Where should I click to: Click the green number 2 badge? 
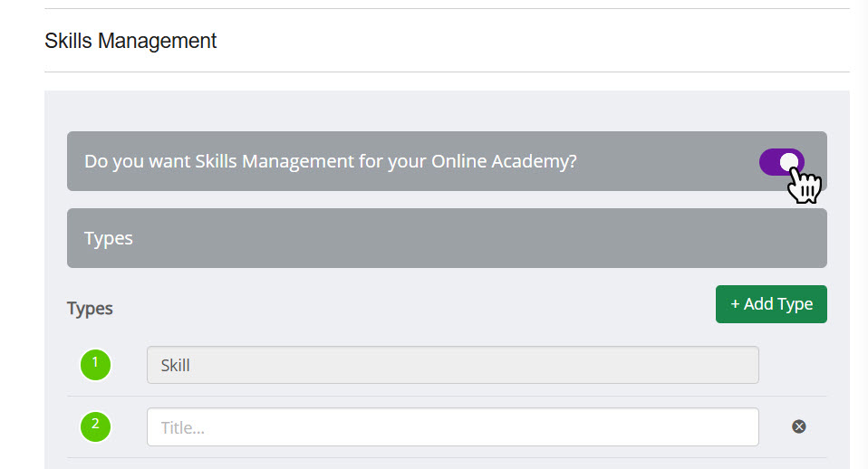95,426
